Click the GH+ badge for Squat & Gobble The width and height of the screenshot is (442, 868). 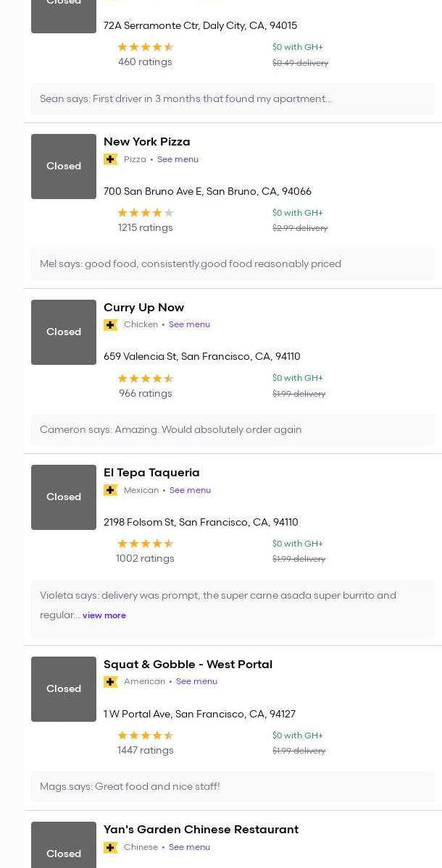pos(111,682)
